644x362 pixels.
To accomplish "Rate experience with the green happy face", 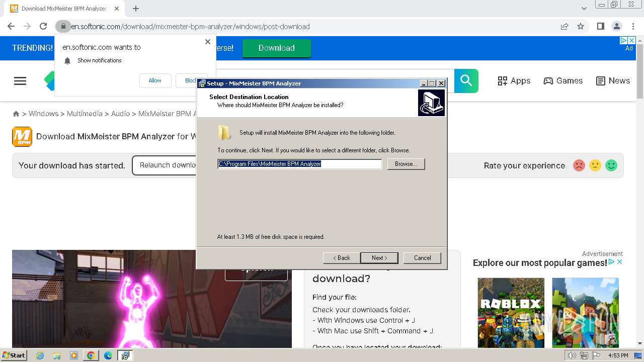I will pos(611,165).
